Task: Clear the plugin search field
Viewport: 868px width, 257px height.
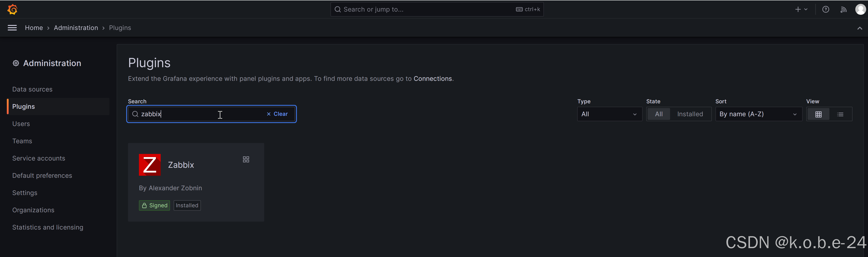Action: click(x=277, y=114)
